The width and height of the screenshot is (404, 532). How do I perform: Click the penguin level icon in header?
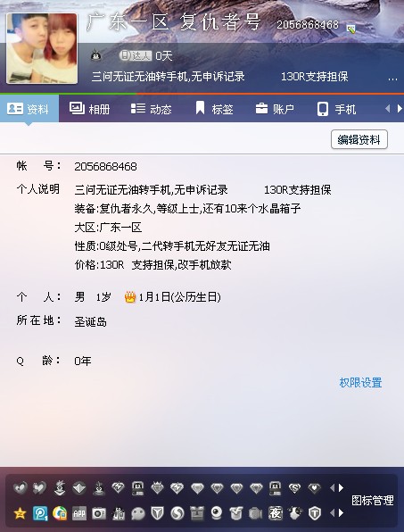pos(96,55)
